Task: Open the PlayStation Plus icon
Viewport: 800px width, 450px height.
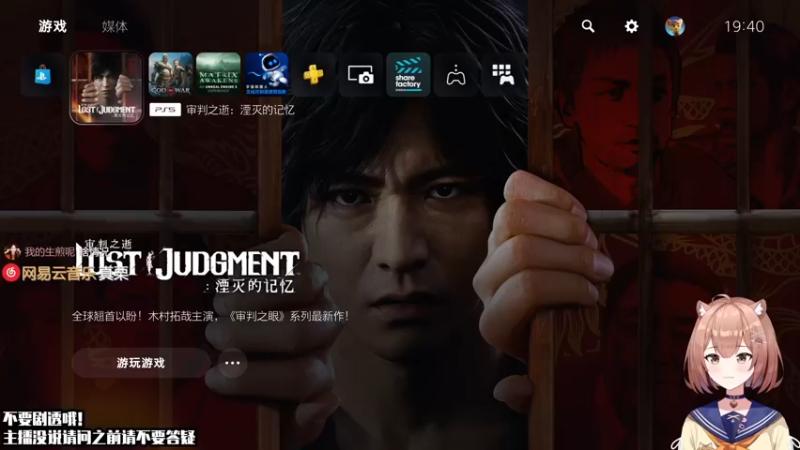Action: tap(313, 74)
